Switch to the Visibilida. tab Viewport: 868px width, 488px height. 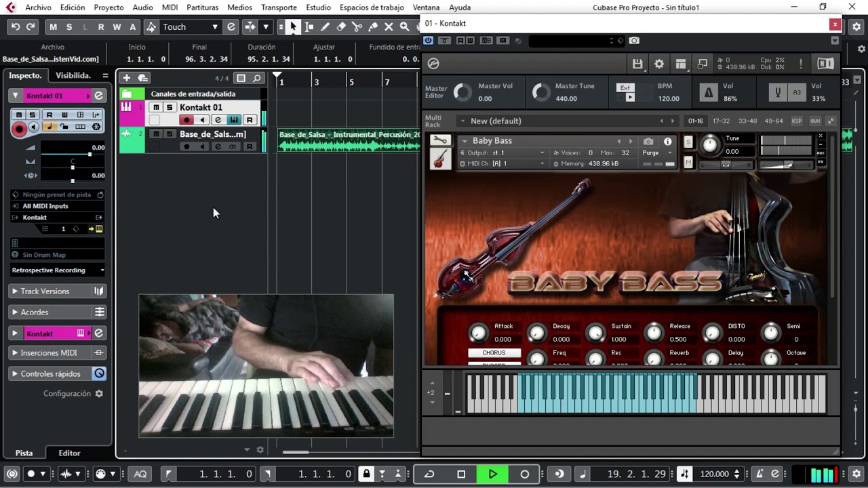[x=73, y=75]
